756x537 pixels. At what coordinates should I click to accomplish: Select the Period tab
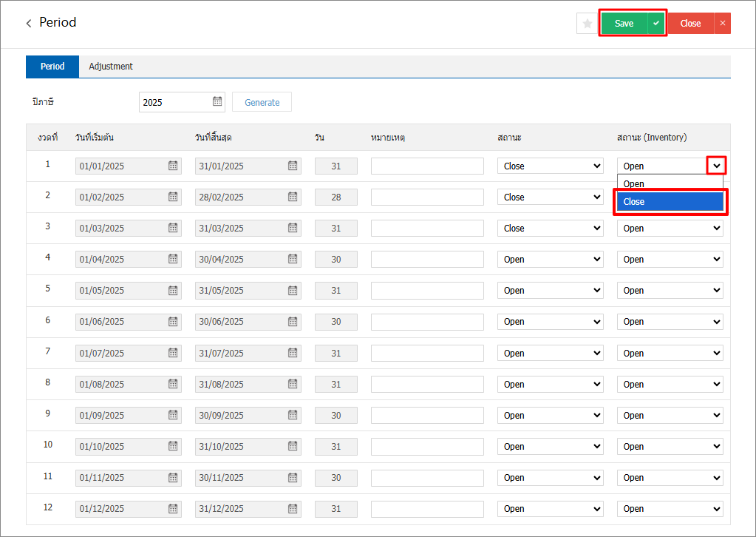pos(52,67)
